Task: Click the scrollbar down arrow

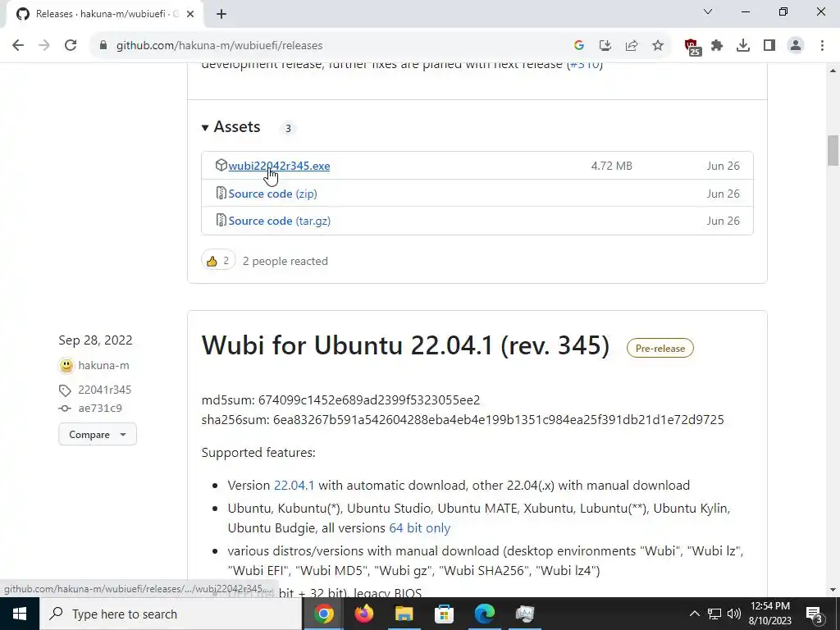Action: tap(833, 590)
